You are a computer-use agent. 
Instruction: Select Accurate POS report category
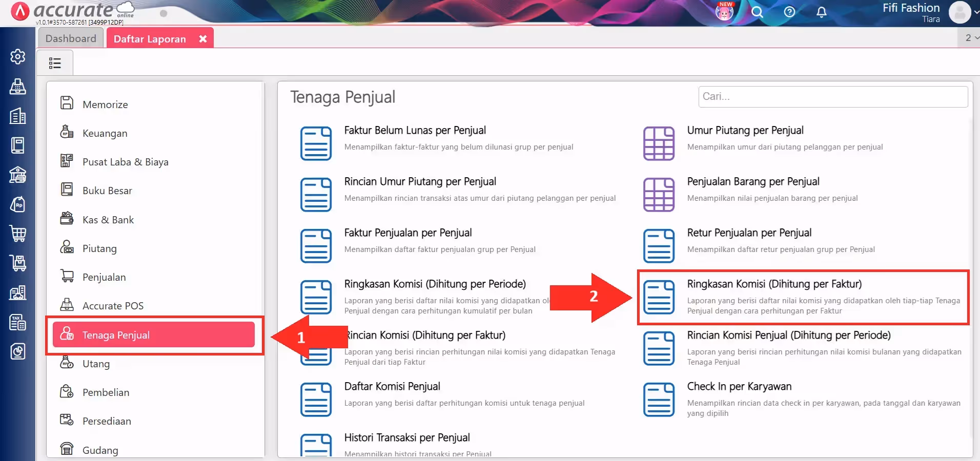(154, 306)
